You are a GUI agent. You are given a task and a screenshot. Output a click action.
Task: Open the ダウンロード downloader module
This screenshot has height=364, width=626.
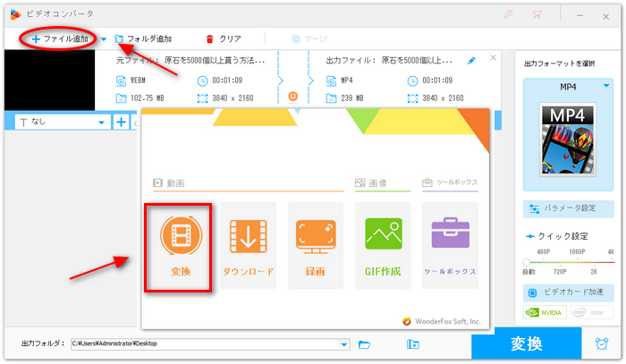point(248,245)
